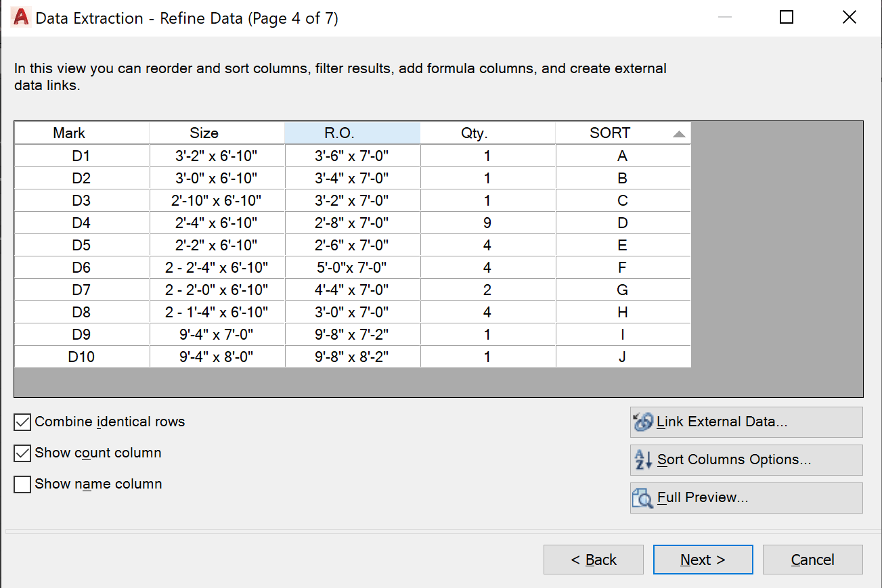Uncheck the Show count column option

pos(22,453)
